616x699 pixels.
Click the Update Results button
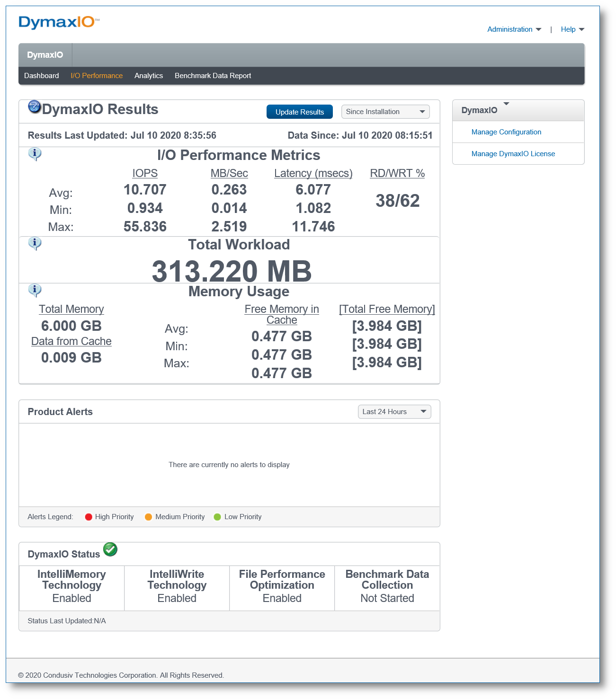(x=300, y=112)
